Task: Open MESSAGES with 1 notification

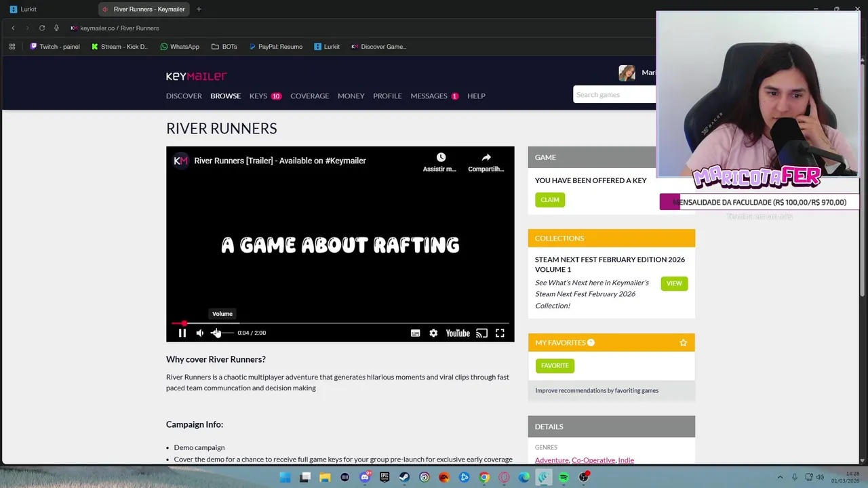Action: click(x=434, y=96)
